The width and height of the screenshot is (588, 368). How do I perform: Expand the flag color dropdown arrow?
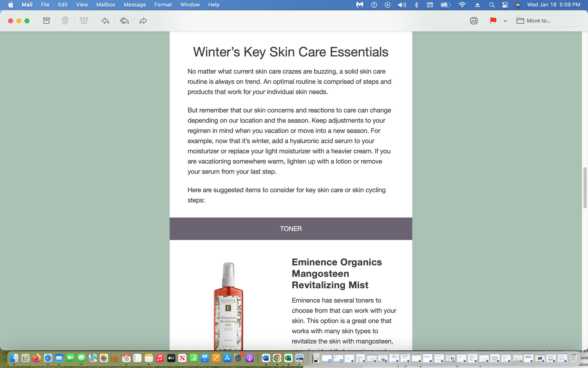505,21
